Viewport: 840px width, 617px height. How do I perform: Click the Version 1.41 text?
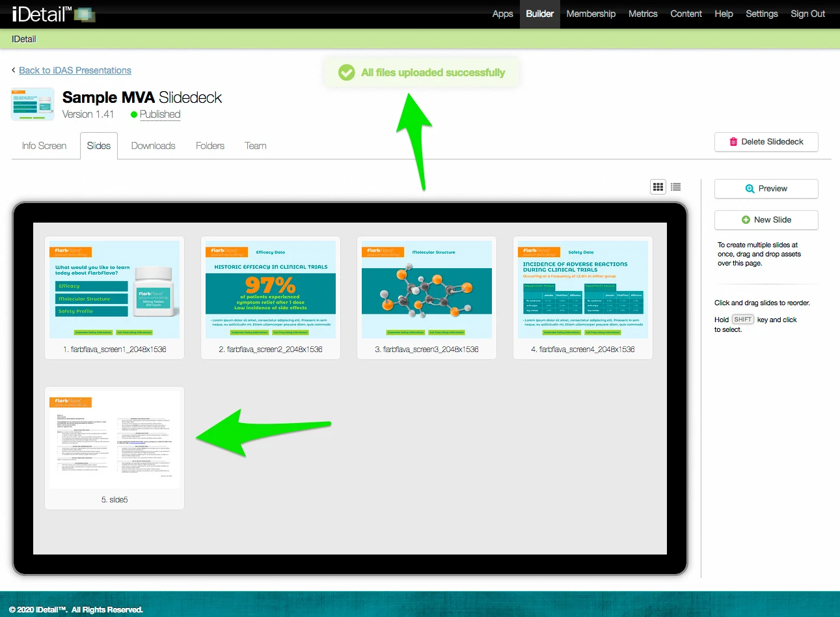pyautogui.click(x=88, y=115)
